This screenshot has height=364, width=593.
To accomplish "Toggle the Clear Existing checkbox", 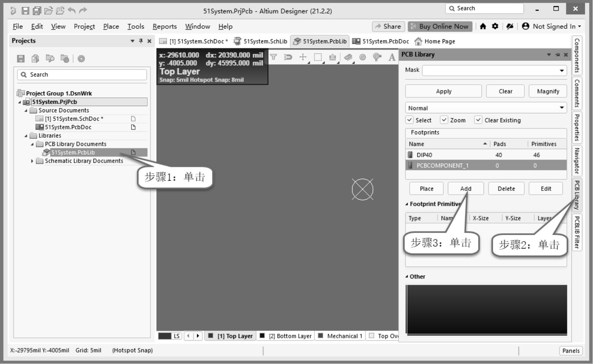I will click(478, 120).
